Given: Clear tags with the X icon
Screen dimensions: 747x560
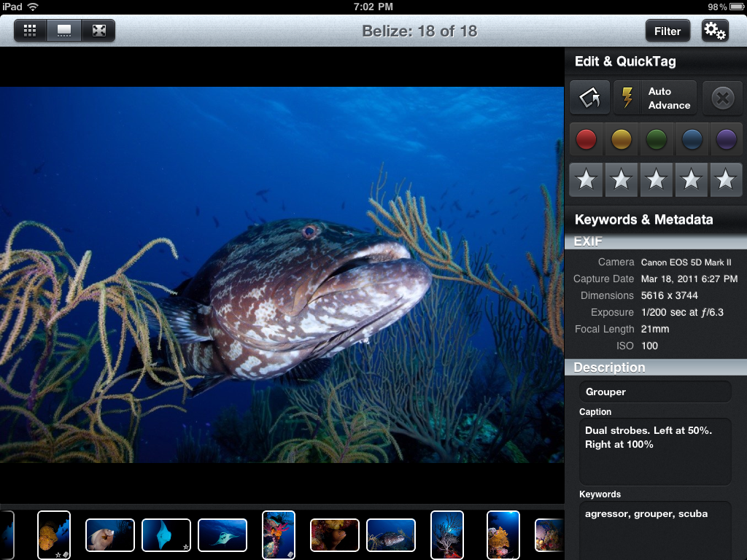Looking at the screenshot, I should point(722,98).
